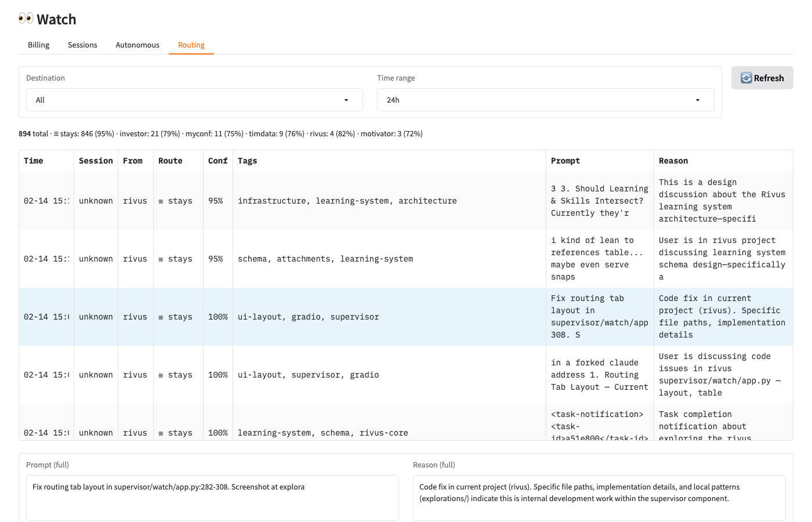This screenshot has width=812, height=522.
Task: Open the Sessions tab
Action: (x=82, y=45)
